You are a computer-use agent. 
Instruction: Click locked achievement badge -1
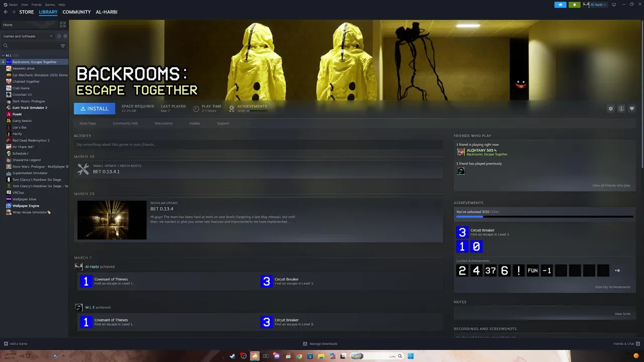coord(547,270)
